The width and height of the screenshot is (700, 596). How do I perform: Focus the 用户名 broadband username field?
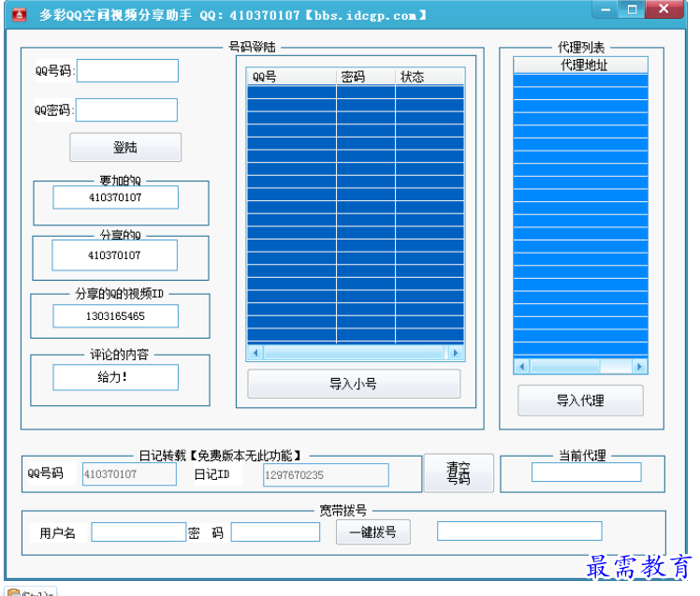pos(139,532)
